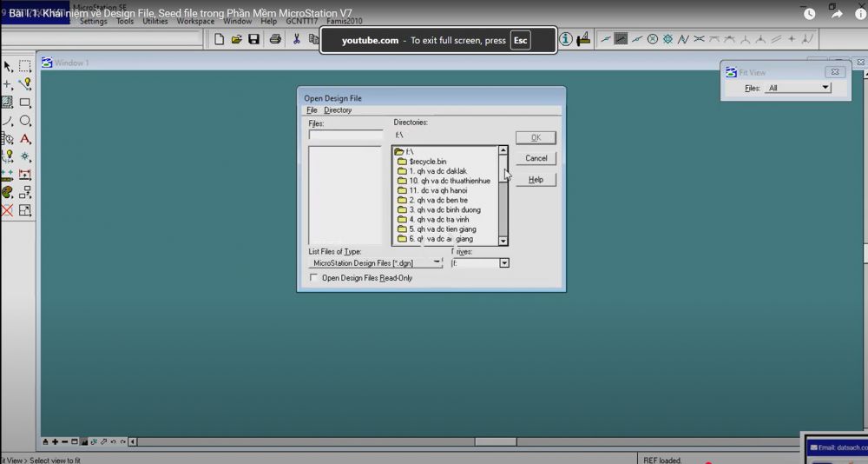Screen dimensions: 868x464
Task: Select the Delete Element red X tool
Action: (x=8, y=210)
